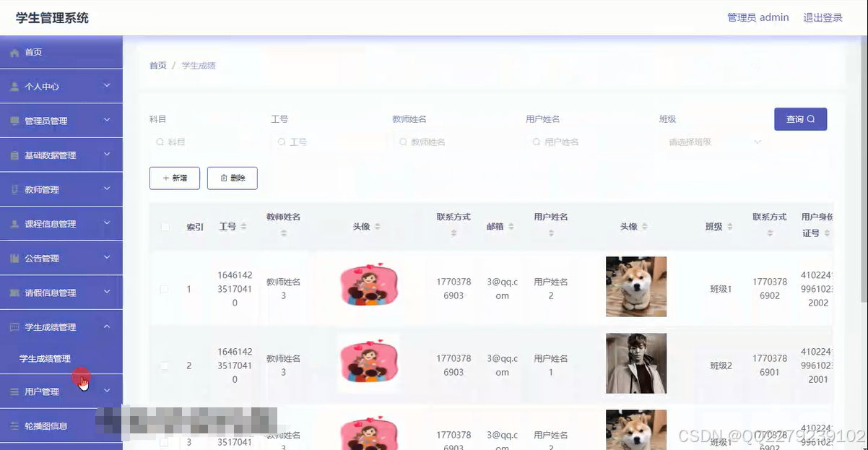Check the checkbox for table row 2

(163, 365)
